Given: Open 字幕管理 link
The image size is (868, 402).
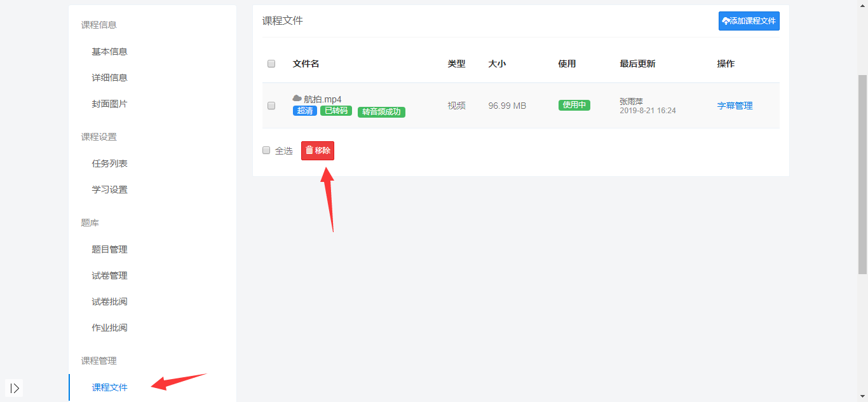Looking at the screenshot, I should pyautogui.click(x=735, y=106).
